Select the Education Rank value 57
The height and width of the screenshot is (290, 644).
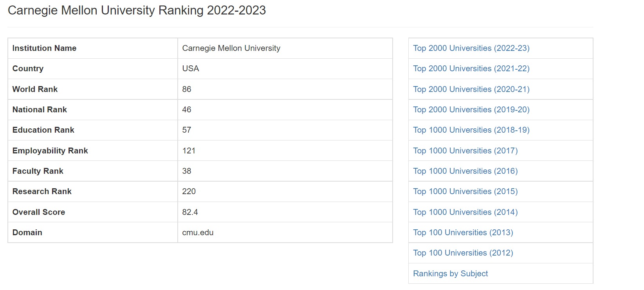coord(285,130)
